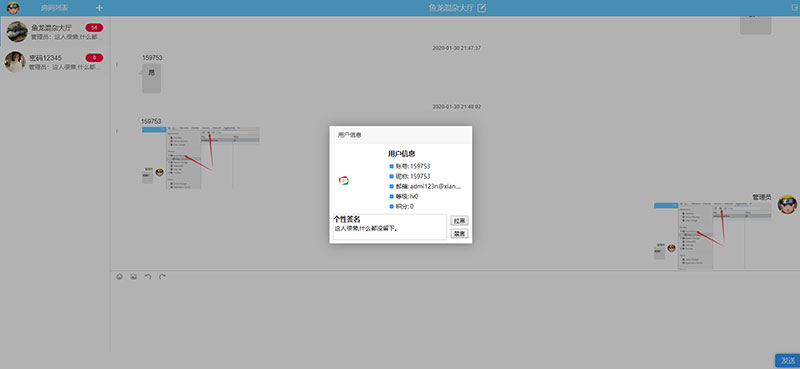Screen dimensions: 800x369
Task: Click the 个性签名 signature text box
Action: (x=390, y=227)
